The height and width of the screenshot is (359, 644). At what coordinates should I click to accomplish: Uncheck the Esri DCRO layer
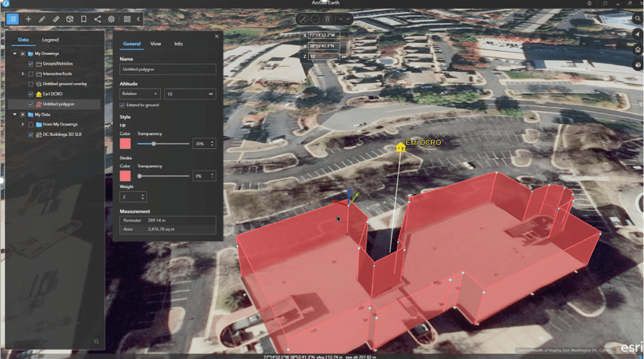click(x=31, y=94)
